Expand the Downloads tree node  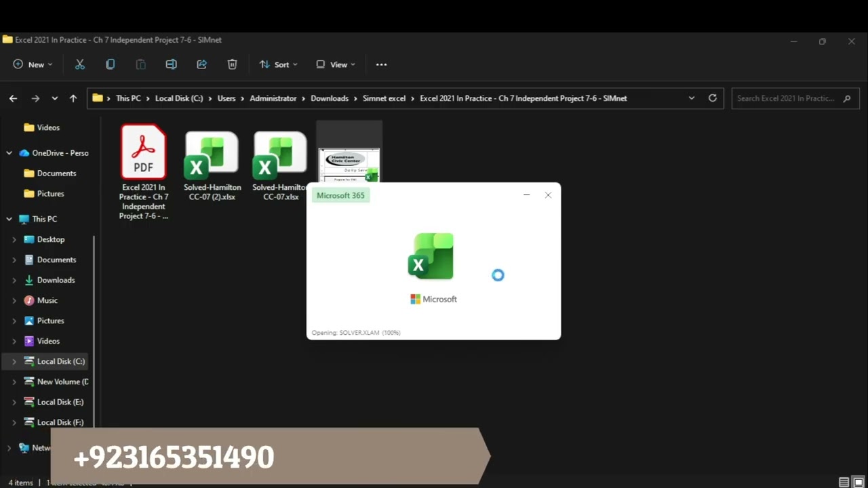coord(14,280)
